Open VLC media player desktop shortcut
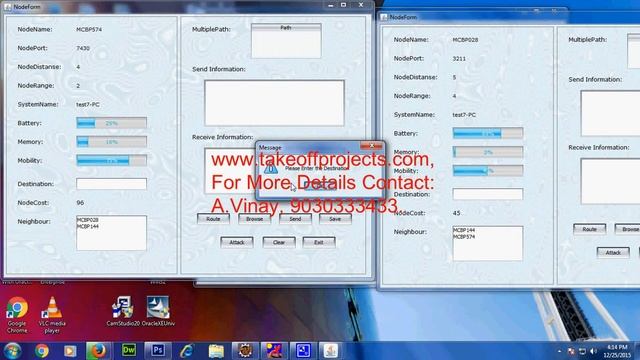Screen dimensions: 640x360 52,315
